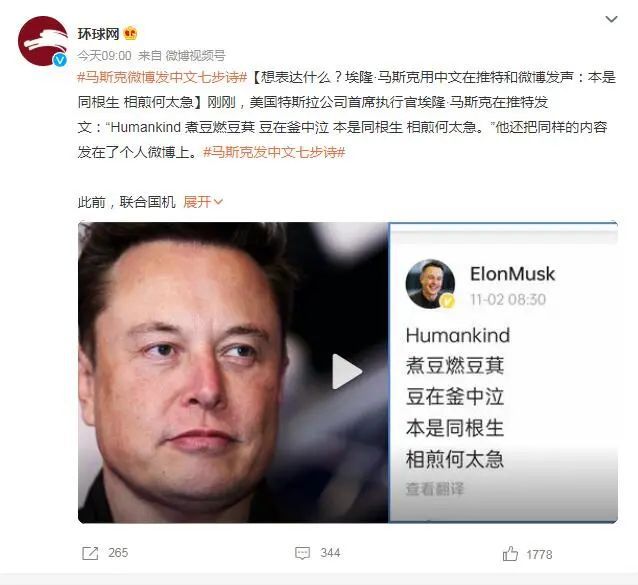Click the 环球网 account name
This screenshot has height=585, width=638.
pos(98,33)
